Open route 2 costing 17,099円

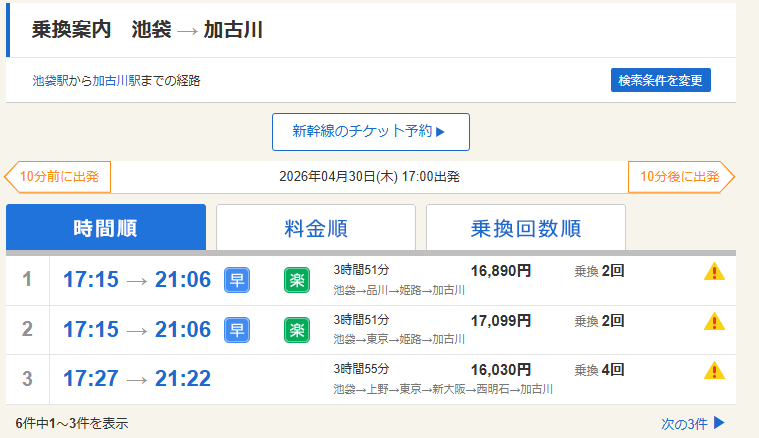(x=500, y=321)
